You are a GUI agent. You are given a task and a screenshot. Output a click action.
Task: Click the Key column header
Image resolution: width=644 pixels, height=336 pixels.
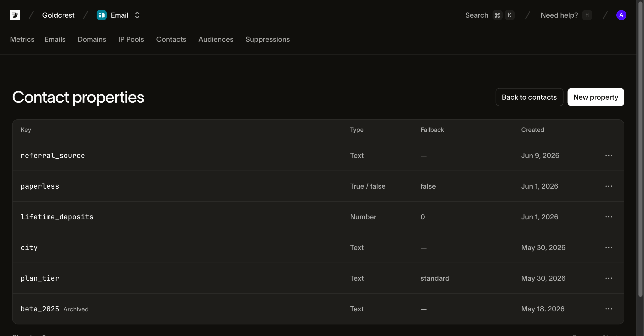point(26,130)
